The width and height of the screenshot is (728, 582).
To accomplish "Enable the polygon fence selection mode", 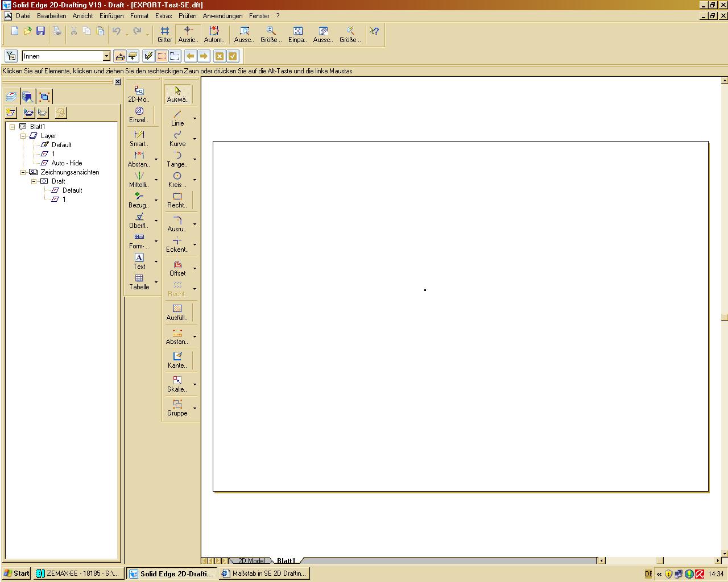I will point(175,56).
